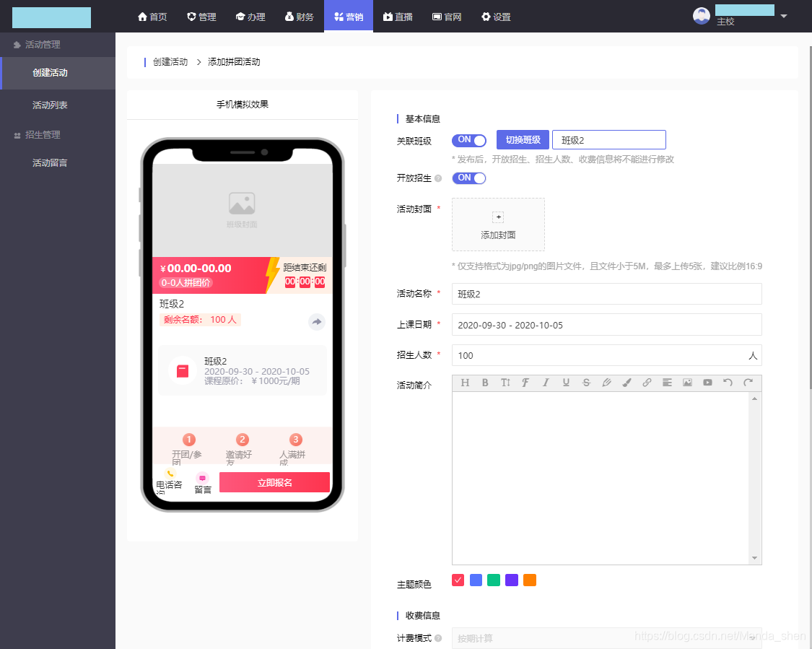Click the editor scrollbar down arrow

(754, 558)
